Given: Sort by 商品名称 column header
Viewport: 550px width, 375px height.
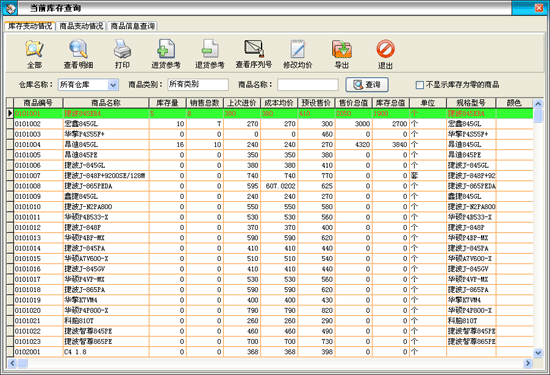Looking at the screenshot, I should [x=106, y=103].
